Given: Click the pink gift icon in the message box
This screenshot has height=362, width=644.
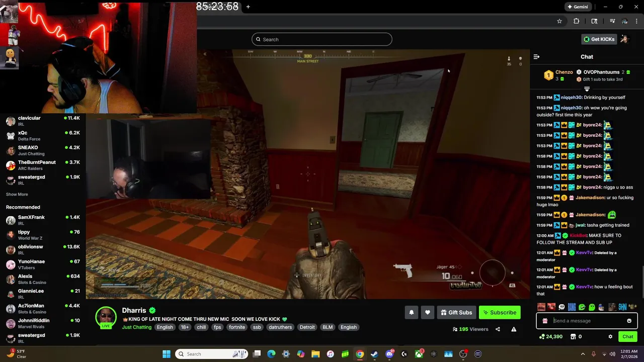Looking at the screenshot, I should (x=545, y=321).
